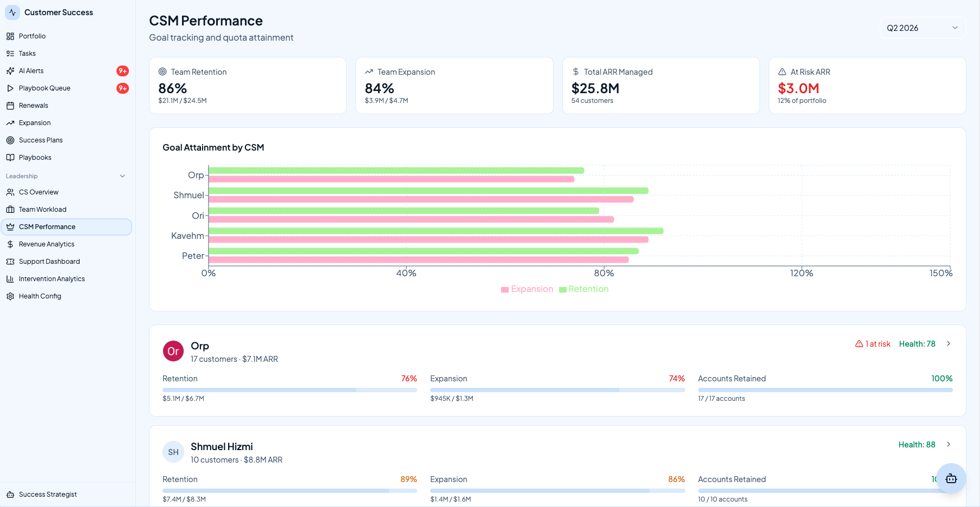Click the CS Overview people icon
The width and height of the screenshot is (980, 507).
10,192
